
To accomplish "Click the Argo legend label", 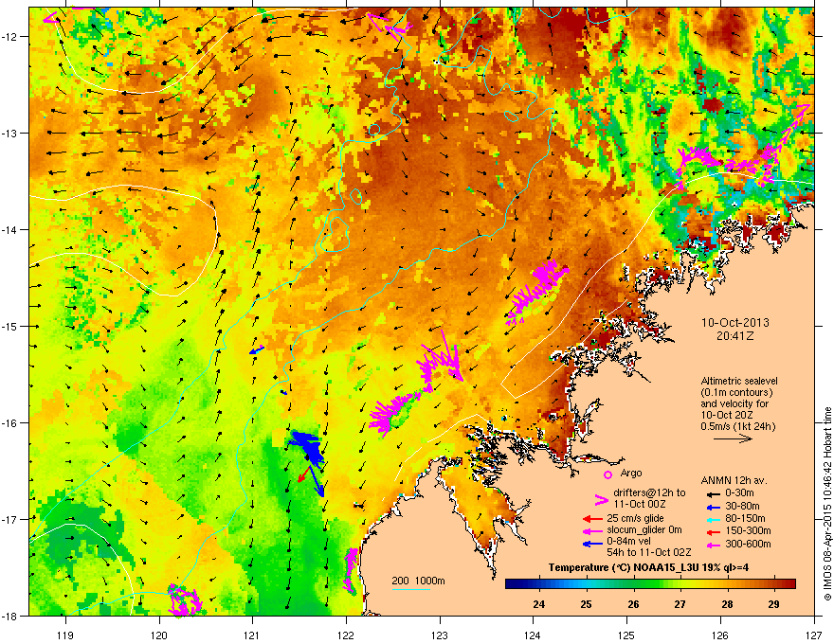I will click(631, 473).
